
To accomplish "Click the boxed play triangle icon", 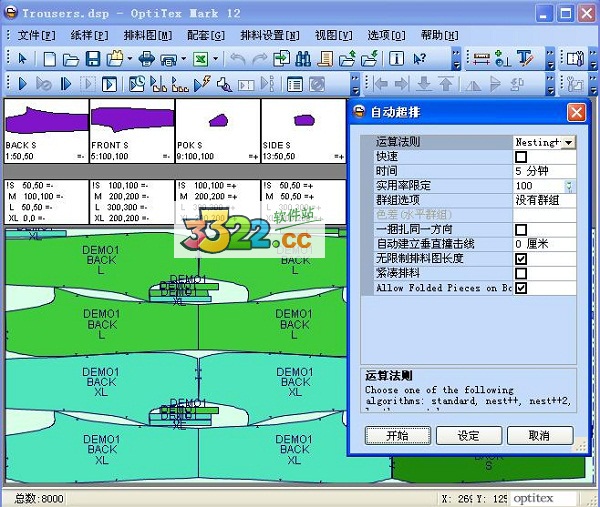I will click(109, 84).
